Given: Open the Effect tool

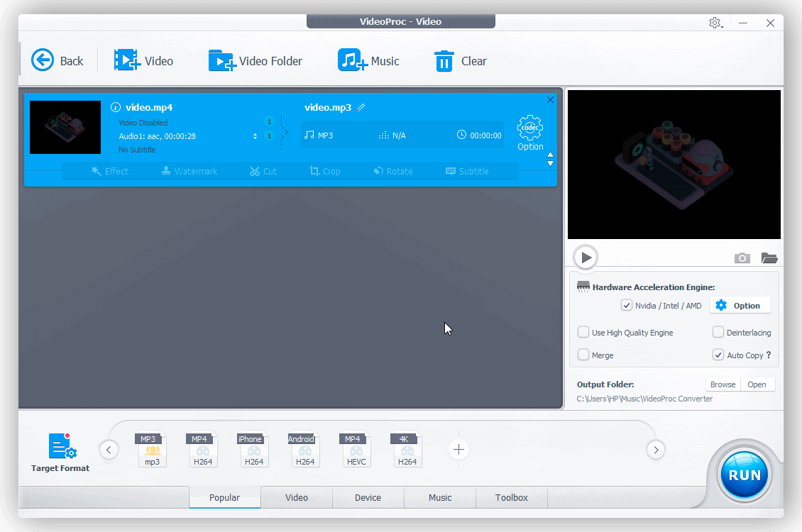Looking at the screenshot, I should click(x=110, y=171).
